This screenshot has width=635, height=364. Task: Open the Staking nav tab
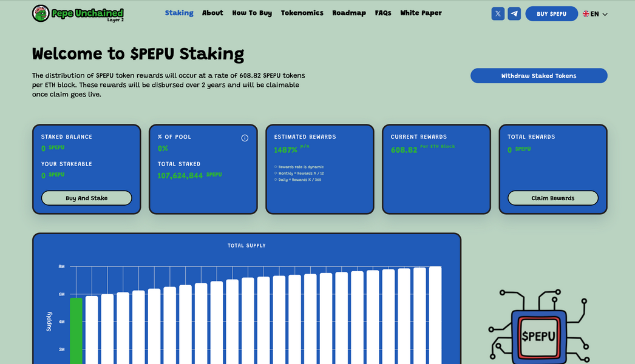click(179, 13)
